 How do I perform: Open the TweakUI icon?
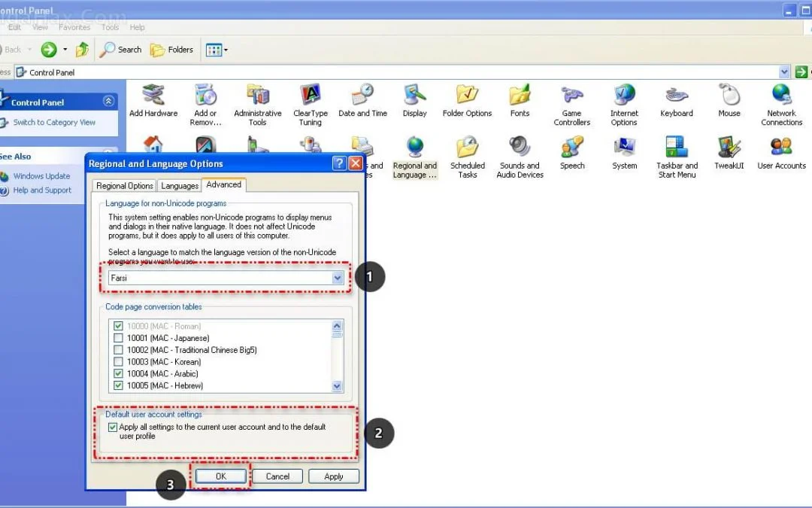729,148
